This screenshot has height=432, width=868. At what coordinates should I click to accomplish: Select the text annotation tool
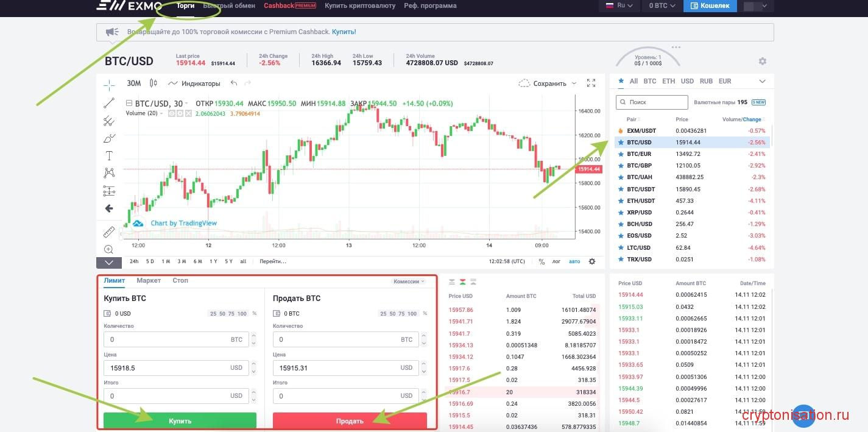pos(108,155)
